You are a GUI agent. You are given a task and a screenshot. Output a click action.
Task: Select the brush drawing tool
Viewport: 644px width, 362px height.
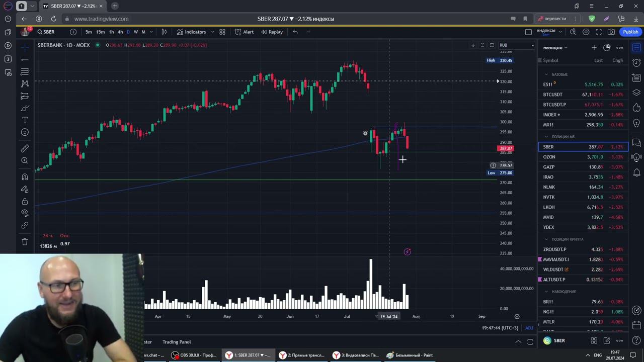[25, 108]
